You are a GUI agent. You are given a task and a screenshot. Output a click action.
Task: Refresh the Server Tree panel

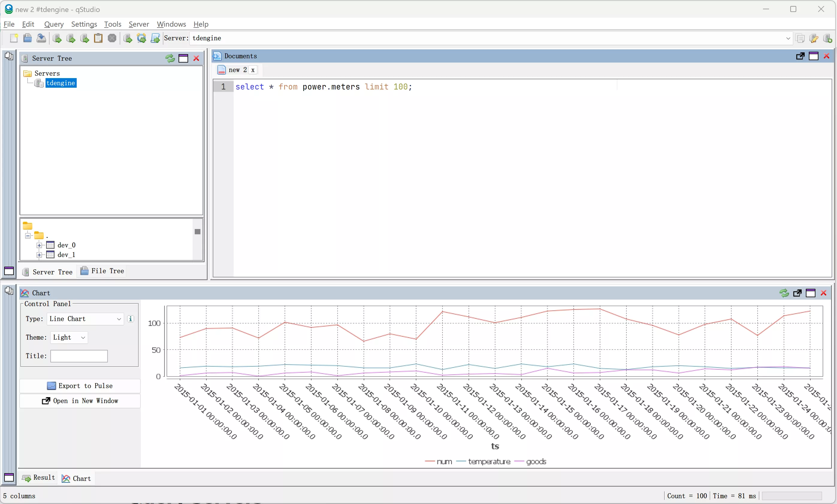click(x=170, y=58)
